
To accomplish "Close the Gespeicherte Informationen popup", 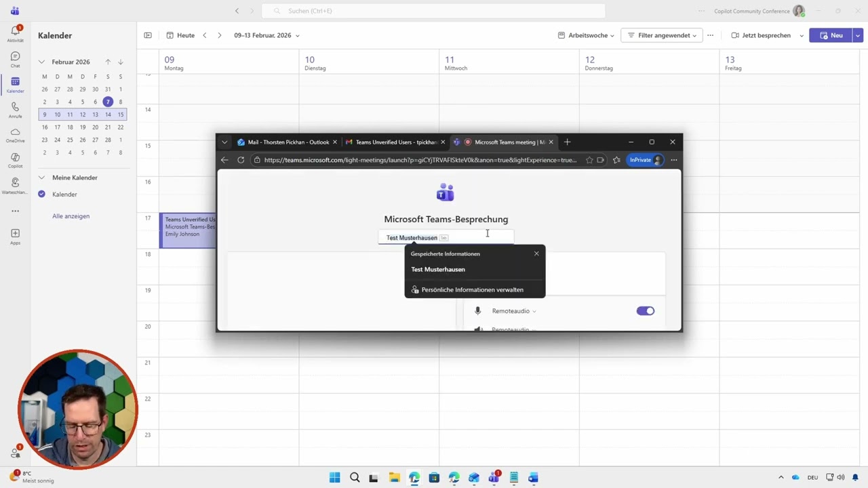I will [x=536, y=253].
